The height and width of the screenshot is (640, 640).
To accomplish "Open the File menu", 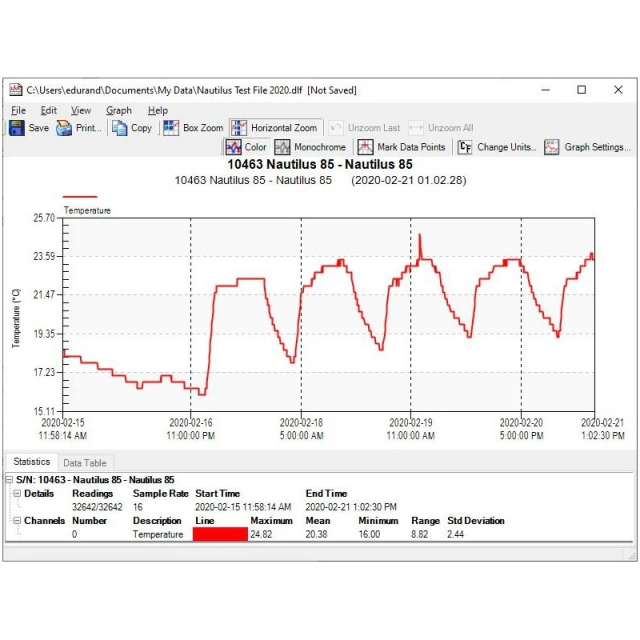I will [18, 110].
